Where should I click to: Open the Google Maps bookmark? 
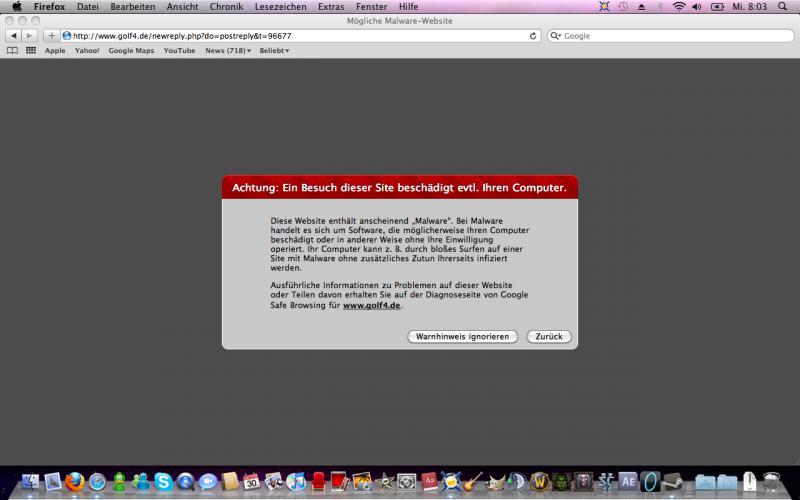tap(131, 51)
